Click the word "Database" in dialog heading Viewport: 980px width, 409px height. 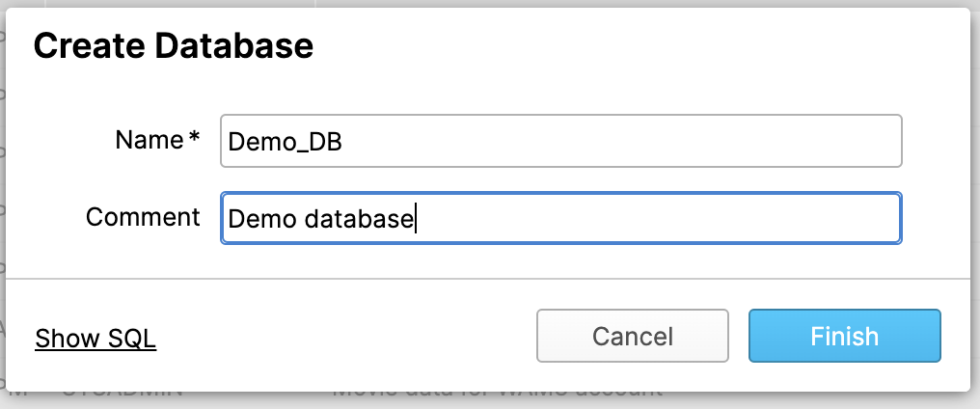[x=234, y=46]
